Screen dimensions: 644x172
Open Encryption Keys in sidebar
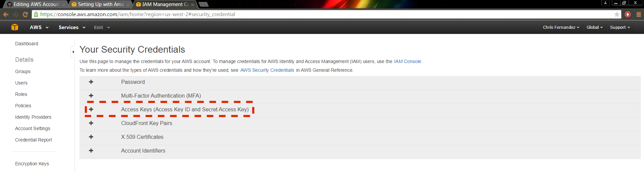[32, 164]
